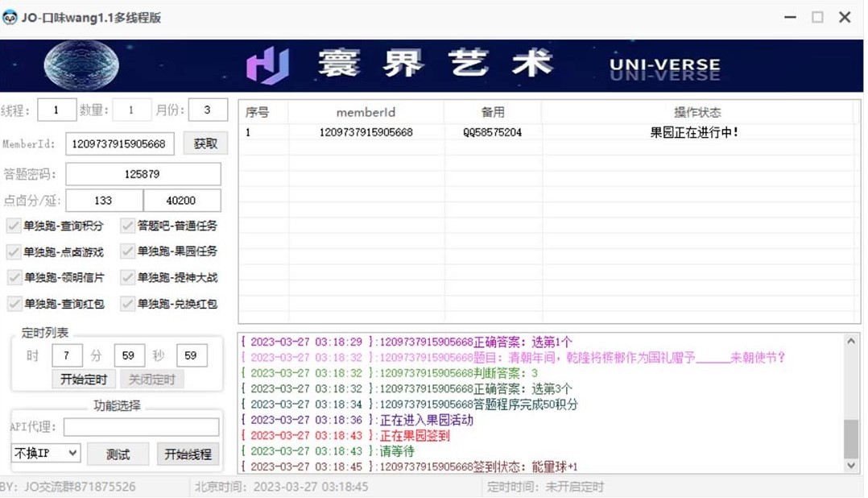
Task: Toggle 单独跑-果园任务 checkbox
Action: (x=127, y=251)
